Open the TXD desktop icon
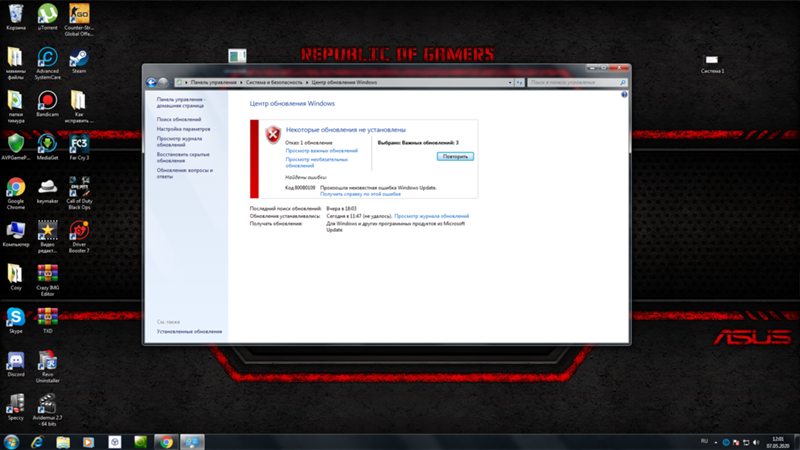The image size is (800, 450). click(47, 320)
